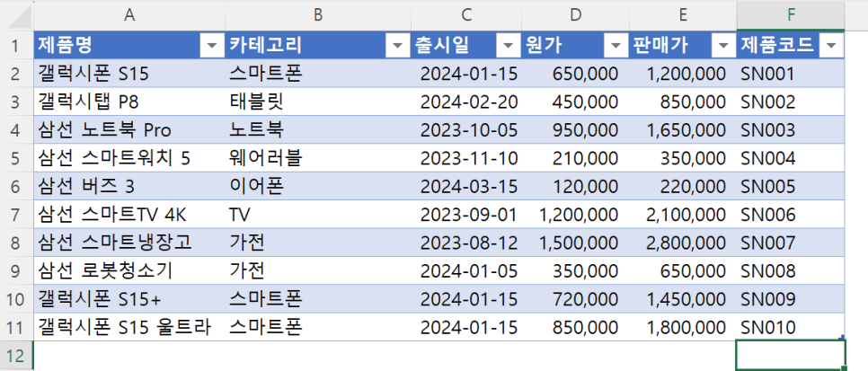Select row 9 header

click(x=16, y=271)
